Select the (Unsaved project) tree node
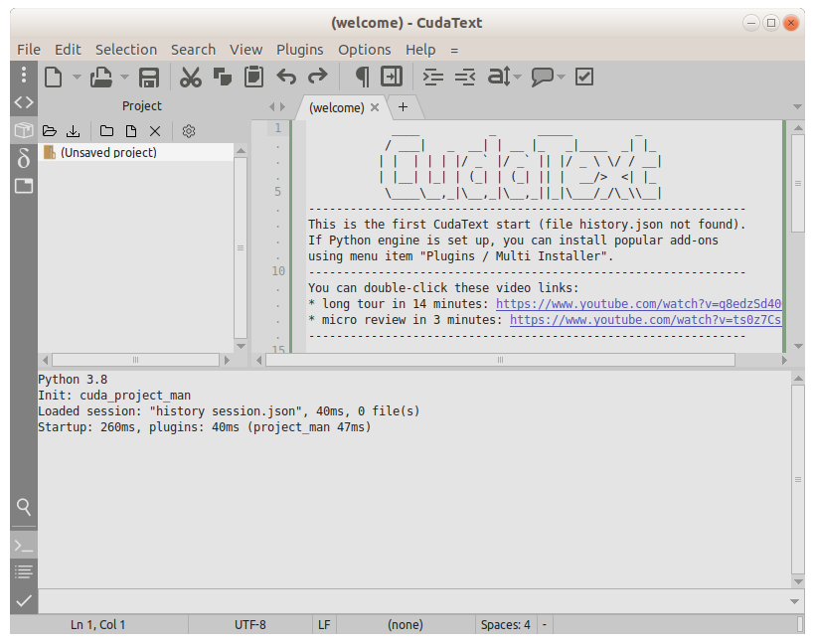Image resolution: width=815 pixels, height=644 pixels. (x=135, y=152)
